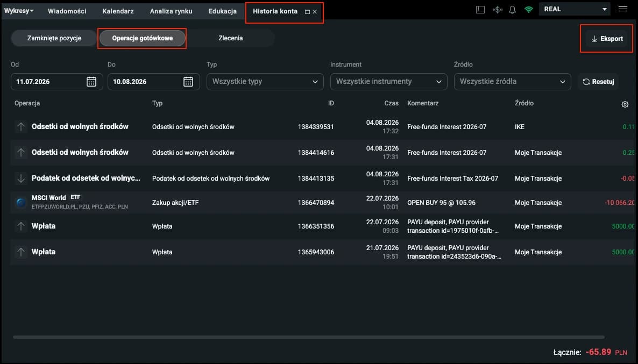Screen dimensions: 638x364
Task: Click up arrow icon of IKE interest row
Action: (x=21, y=127)
